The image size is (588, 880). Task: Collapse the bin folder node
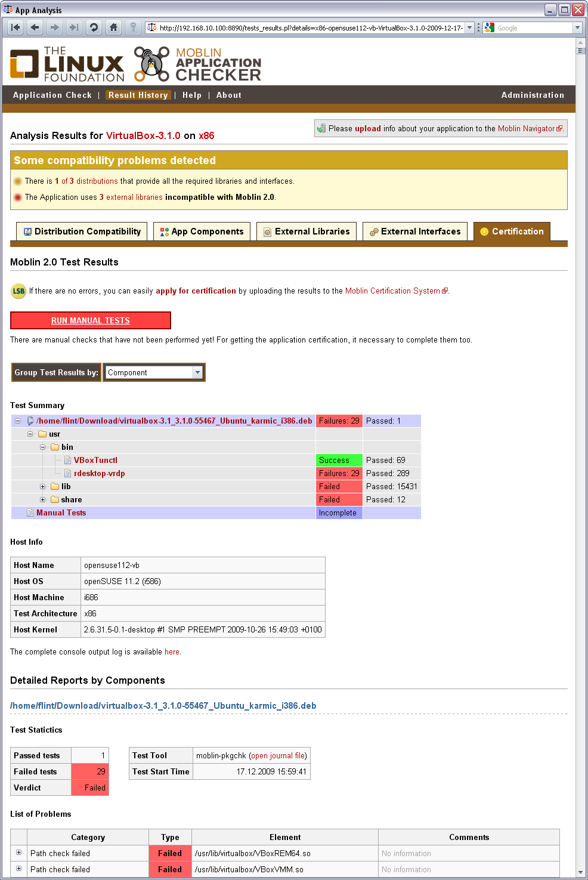pyautogui.click(x=42, y=447)
